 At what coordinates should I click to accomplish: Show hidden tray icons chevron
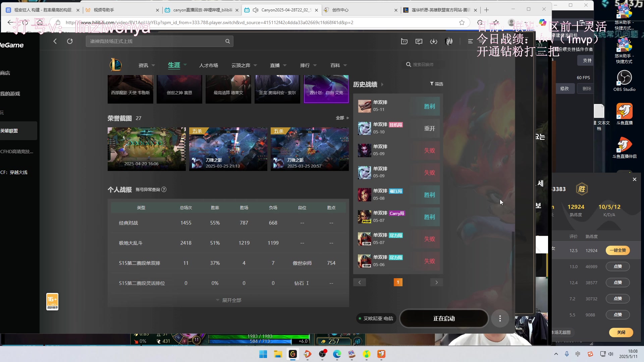(556, 354)
